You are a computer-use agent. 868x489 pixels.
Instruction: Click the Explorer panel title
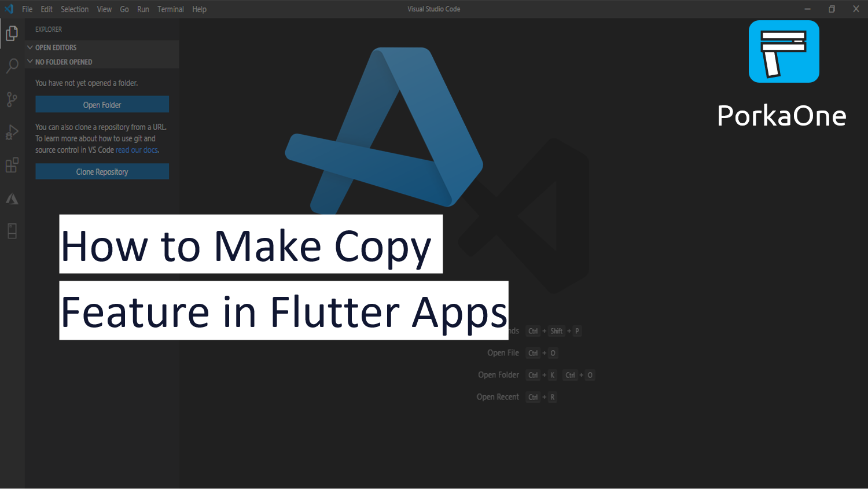coord(49,30)
